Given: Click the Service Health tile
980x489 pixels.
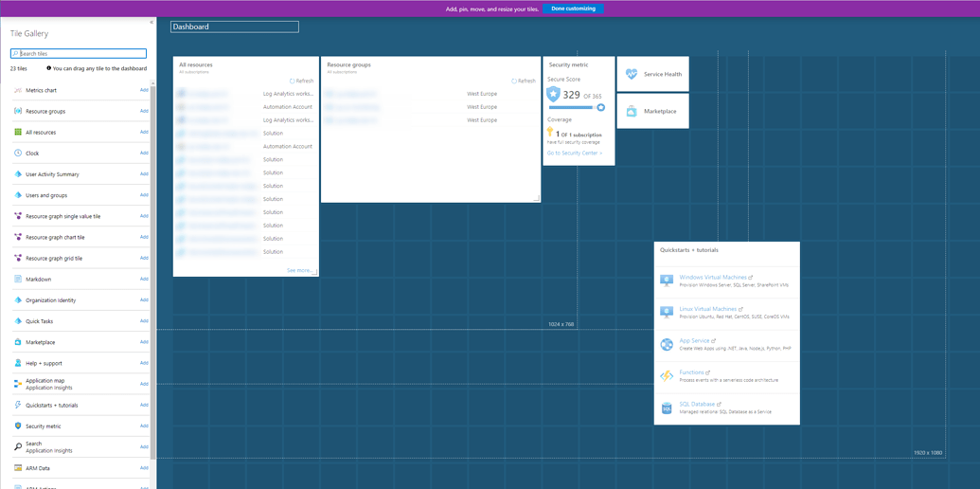Looking at the screenshot, I should coord(653,74).
